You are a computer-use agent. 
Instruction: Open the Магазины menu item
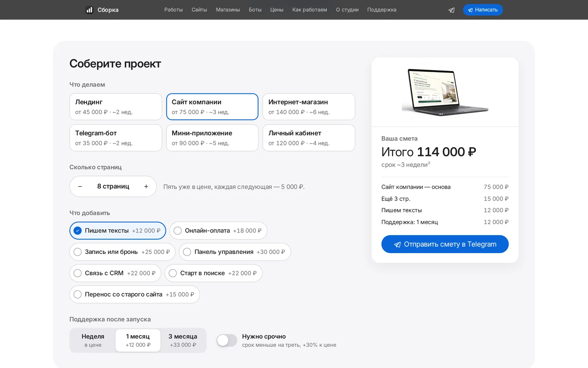pyautogui.click(x=228, y=10)
